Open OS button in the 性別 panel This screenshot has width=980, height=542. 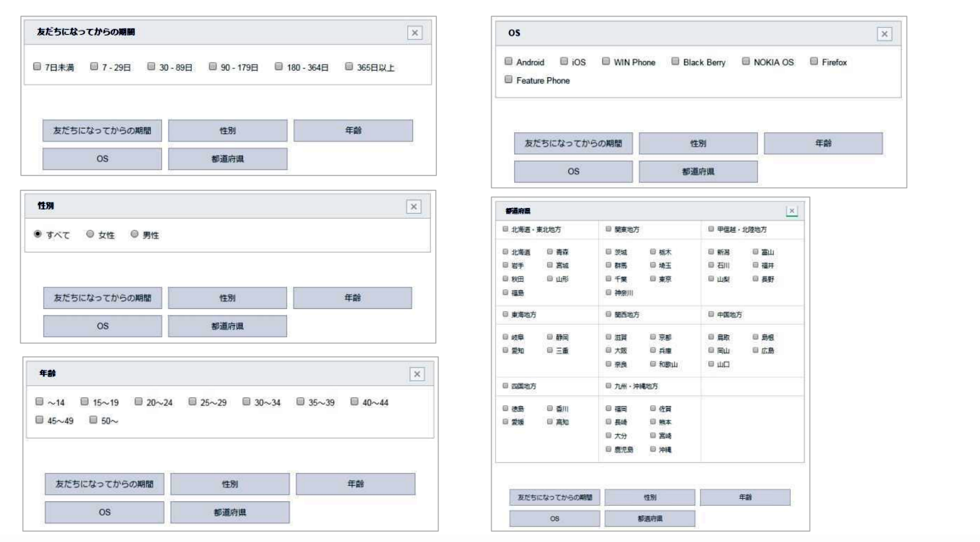click(102, 326)
